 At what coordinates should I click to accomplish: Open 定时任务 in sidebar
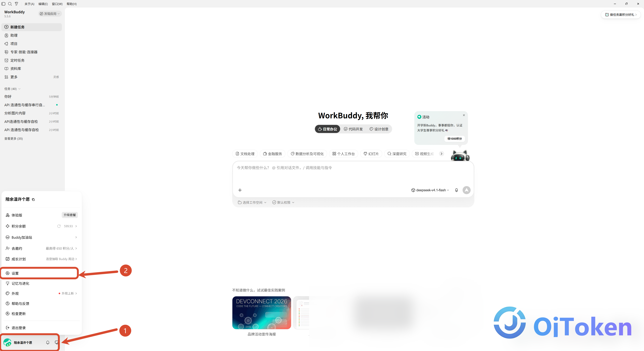[31, 60]
